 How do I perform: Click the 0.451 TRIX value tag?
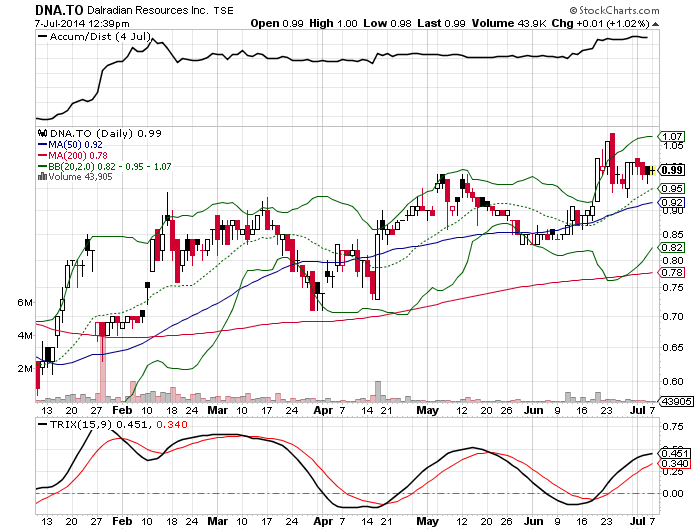coord(672,452)
